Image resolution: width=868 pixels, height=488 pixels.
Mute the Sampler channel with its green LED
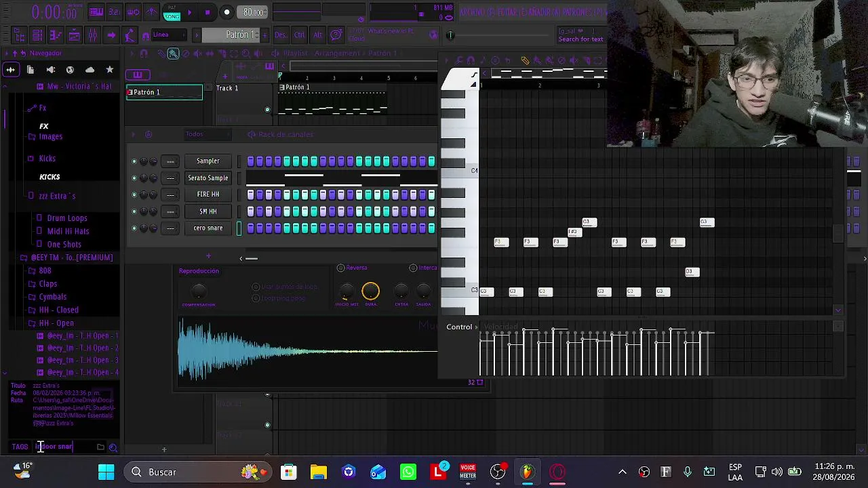point(134,161)
